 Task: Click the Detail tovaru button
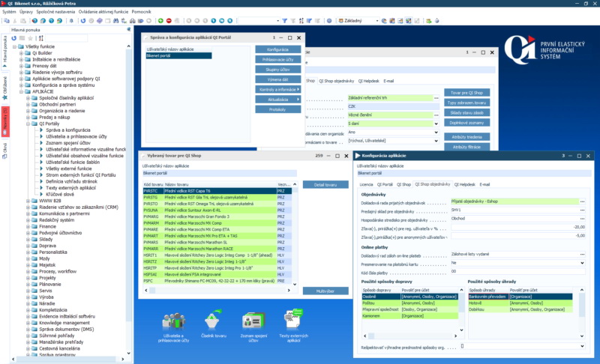pos(325,185)
